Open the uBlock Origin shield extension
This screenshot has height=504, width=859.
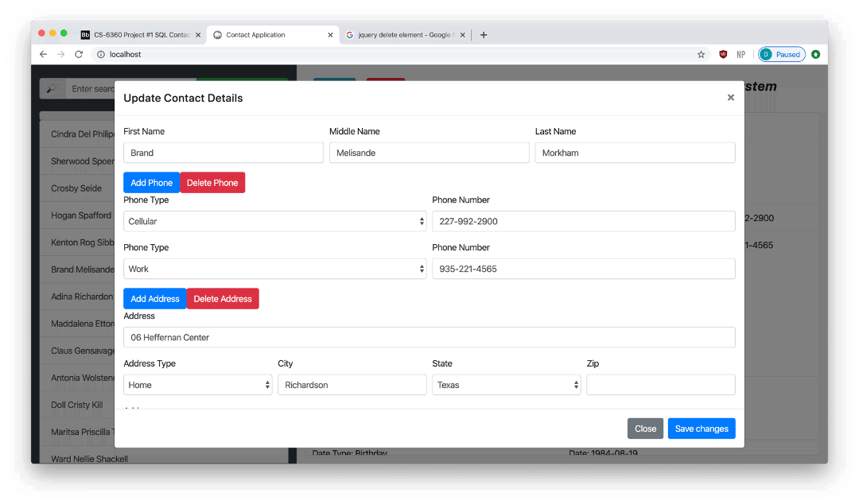point(722,54)
